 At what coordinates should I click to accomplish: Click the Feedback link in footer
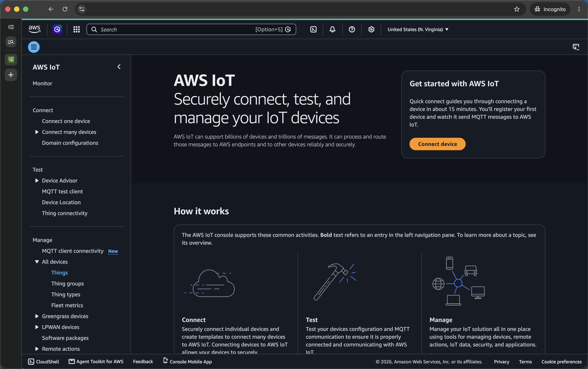143,362
